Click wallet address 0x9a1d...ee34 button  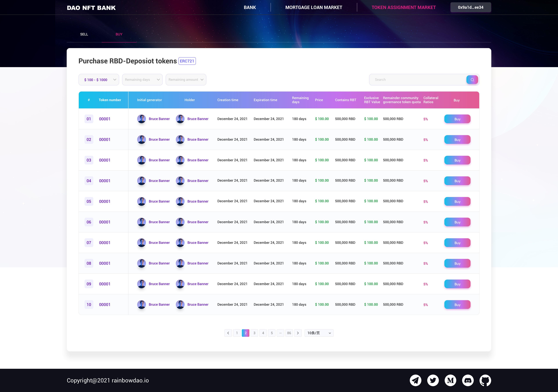click(x=471, y=8)
